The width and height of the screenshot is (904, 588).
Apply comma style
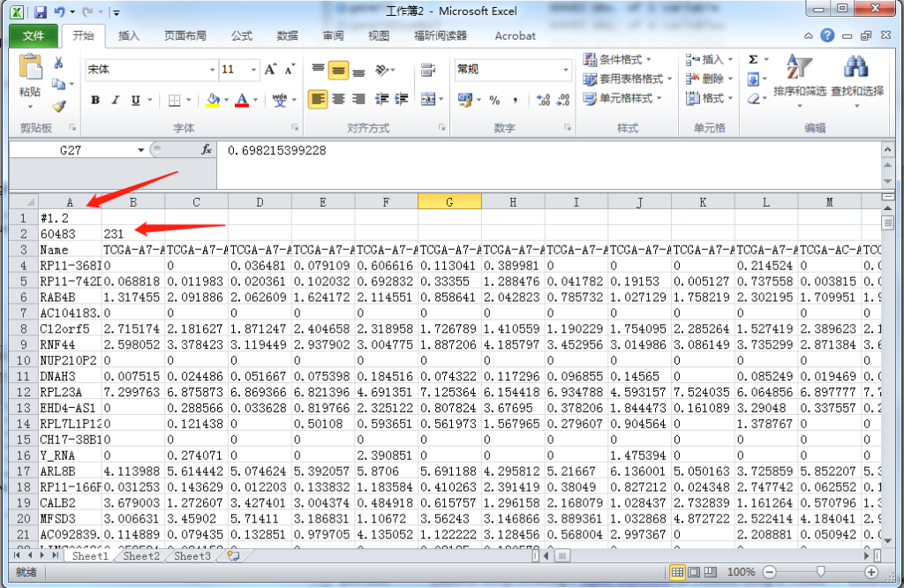515,100
